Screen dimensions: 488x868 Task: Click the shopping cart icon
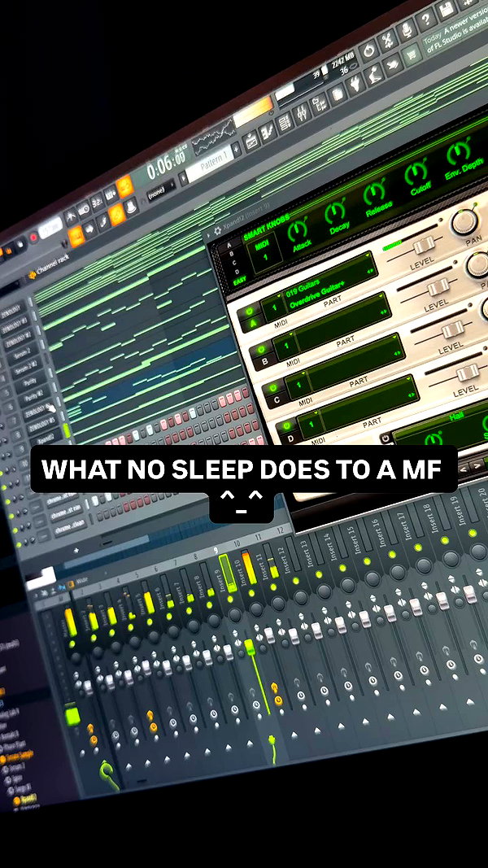[x=412, y=55]
